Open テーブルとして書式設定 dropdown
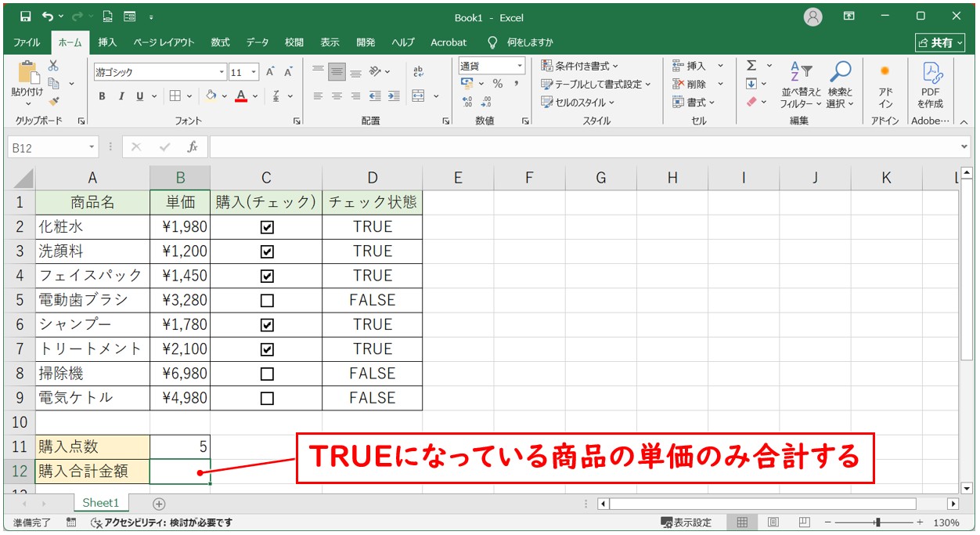This screenshot has width=980, height=535. coord(596,84)
